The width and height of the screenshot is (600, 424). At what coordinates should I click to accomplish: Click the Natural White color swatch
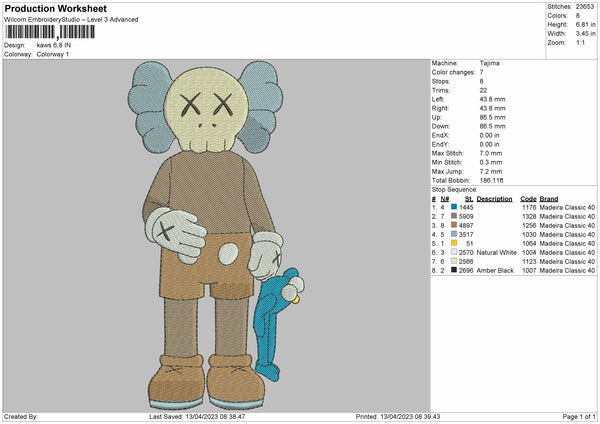pos(454,252)
